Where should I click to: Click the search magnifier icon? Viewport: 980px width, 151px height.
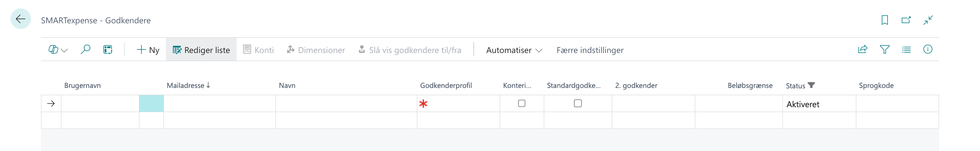[x=85, y=49]
